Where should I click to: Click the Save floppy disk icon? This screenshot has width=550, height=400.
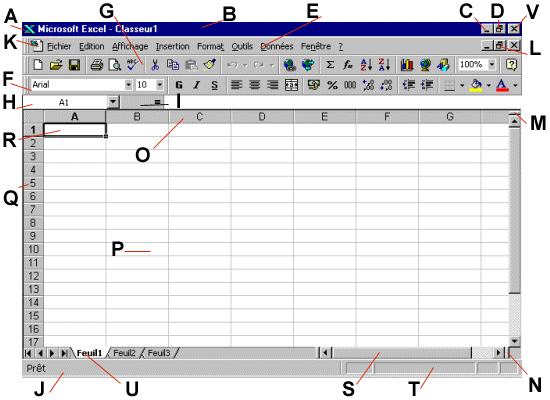pos(74,65)
